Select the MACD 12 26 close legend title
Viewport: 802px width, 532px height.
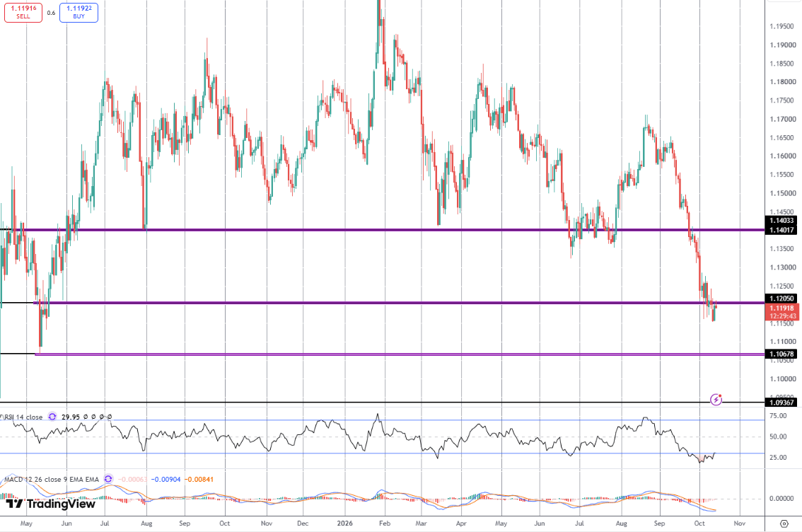click(x=52, y=480)
